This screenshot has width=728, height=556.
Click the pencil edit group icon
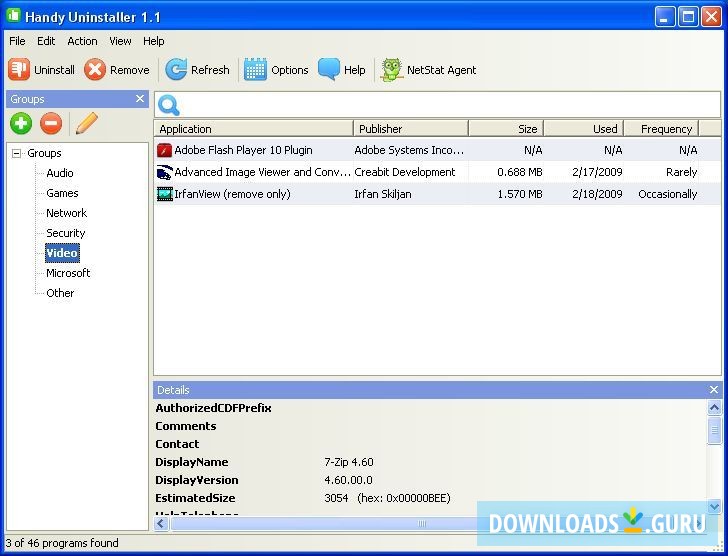point(87,123)
